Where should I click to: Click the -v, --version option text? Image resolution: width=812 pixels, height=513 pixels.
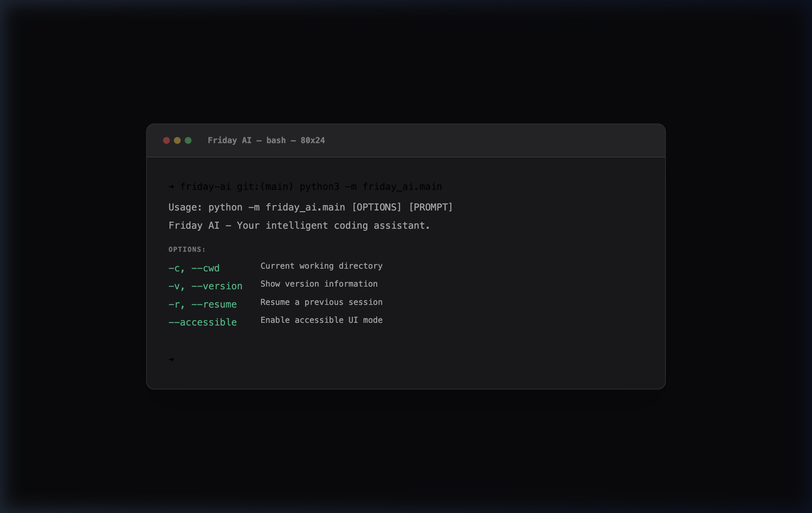205,286
